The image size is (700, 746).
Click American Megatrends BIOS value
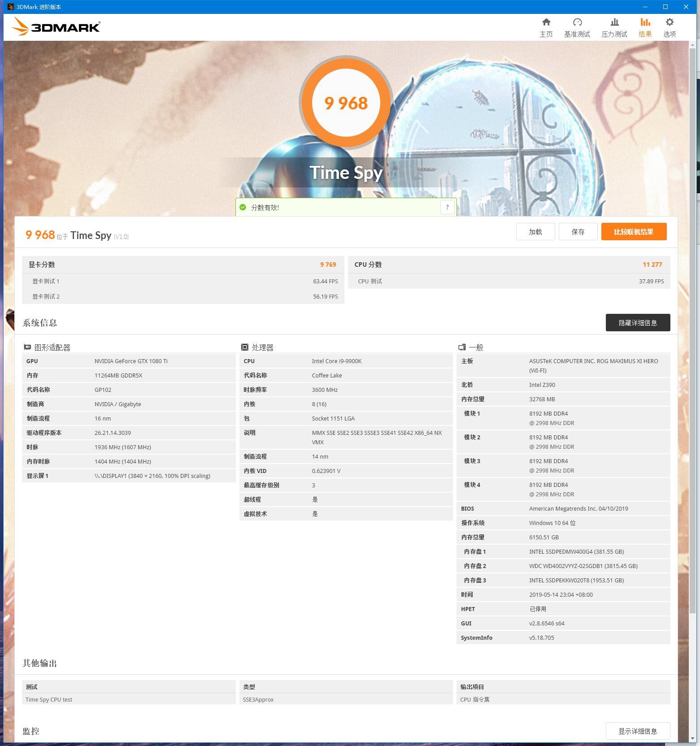pyautogui.click(x=578, y=508)
